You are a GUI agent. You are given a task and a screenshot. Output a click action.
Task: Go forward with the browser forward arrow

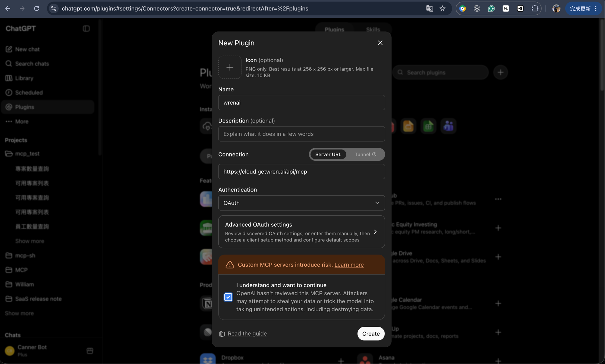pos(22,8)
